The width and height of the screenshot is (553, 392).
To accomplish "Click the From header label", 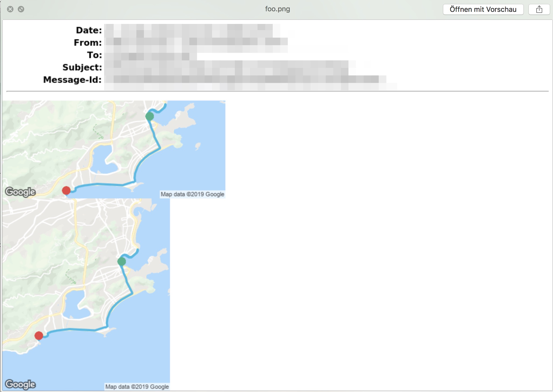I will 88,42.
